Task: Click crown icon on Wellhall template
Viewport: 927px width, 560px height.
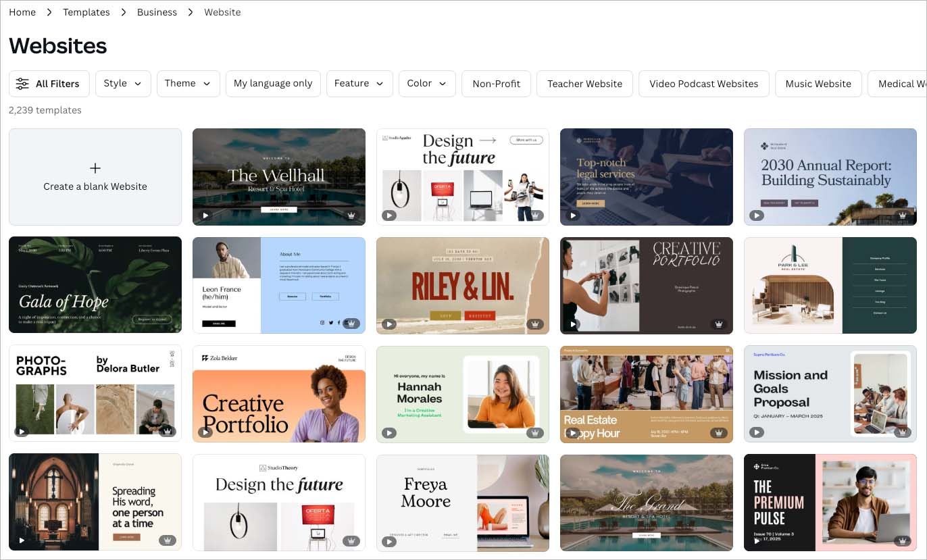Action: [x=351, y=215]
